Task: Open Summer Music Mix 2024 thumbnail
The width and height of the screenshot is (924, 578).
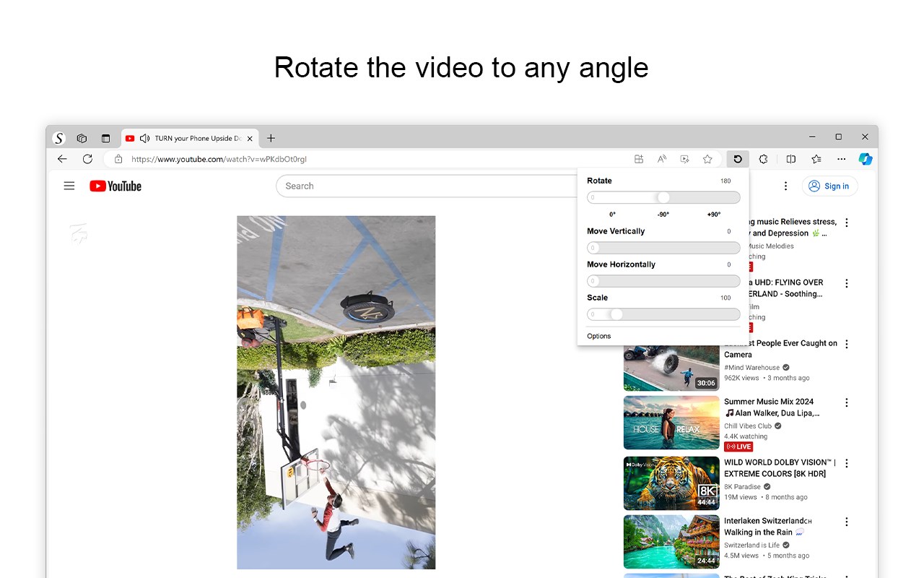Action: tap(671, 423)
